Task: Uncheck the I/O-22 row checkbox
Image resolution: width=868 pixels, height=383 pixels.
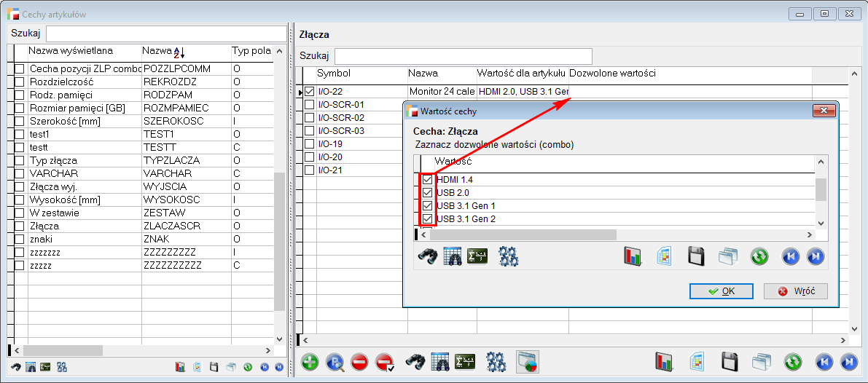Action: pyautogui.click(x=310, y=91)
